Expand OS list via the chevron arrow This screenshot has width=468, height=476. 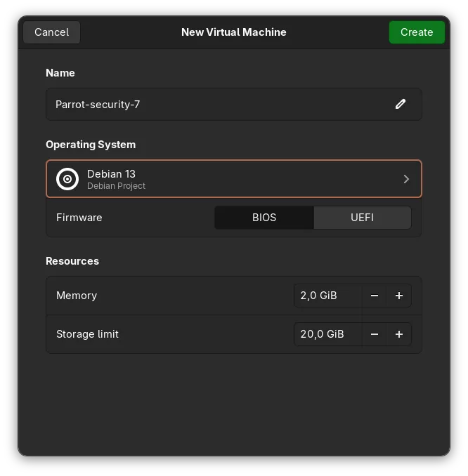[406, 179]
